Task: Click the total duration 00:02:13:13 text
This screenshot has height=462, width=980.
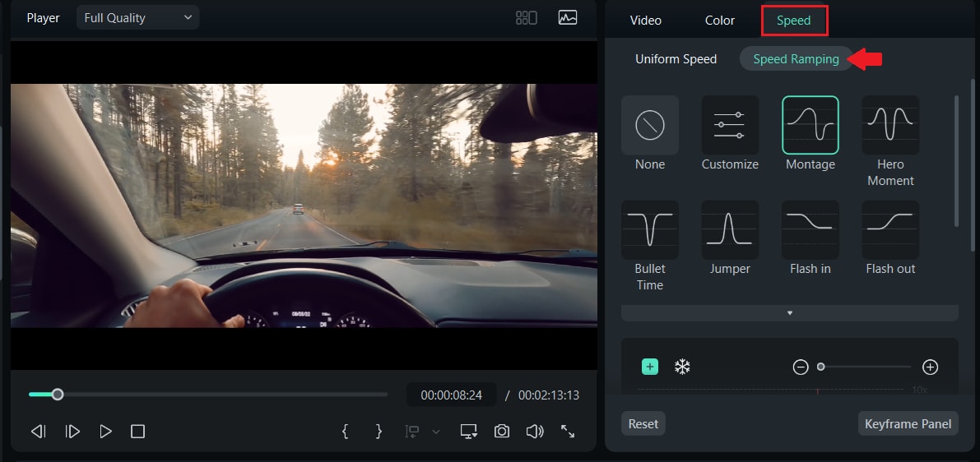Action: (x=549, y=395)
